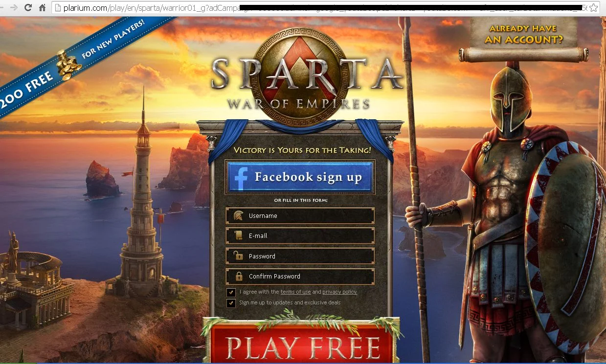Click the page icon in the address bar

pyautogui.click(x=58, y=8)
